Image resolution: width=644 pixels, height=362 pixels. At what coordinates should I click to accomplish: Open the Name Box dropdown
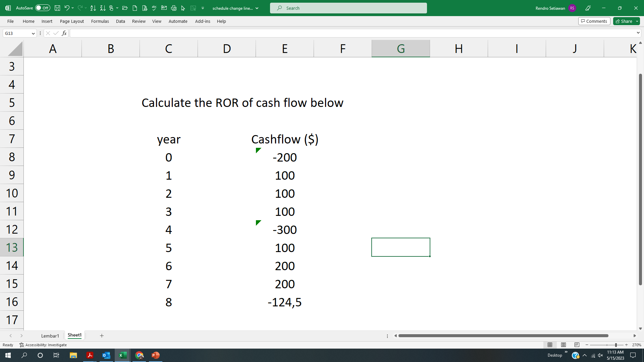(33, 33)
